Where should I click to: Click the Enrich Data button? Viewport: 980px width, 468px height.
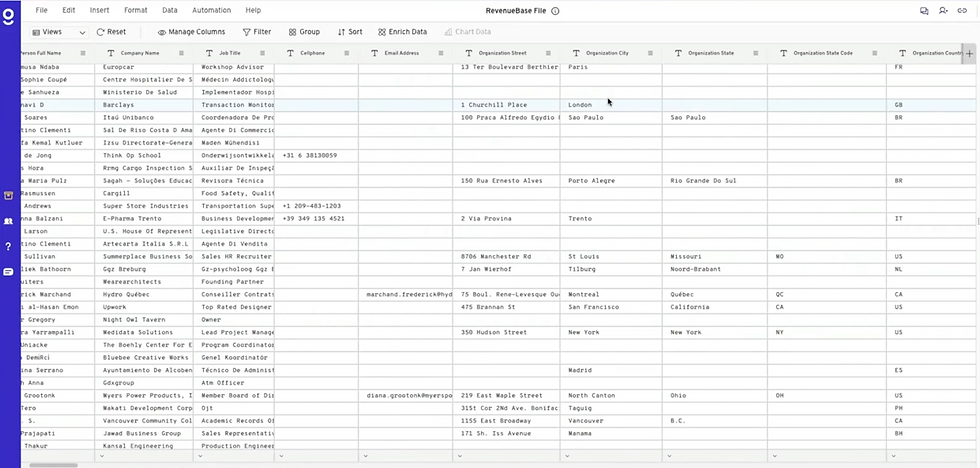tap(402, 32)
